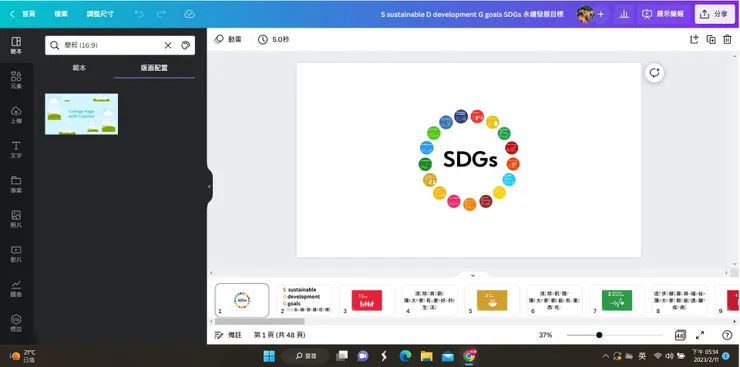
Task: Enter fullscreen with the expand arrows icon
Action: [700, 335]
